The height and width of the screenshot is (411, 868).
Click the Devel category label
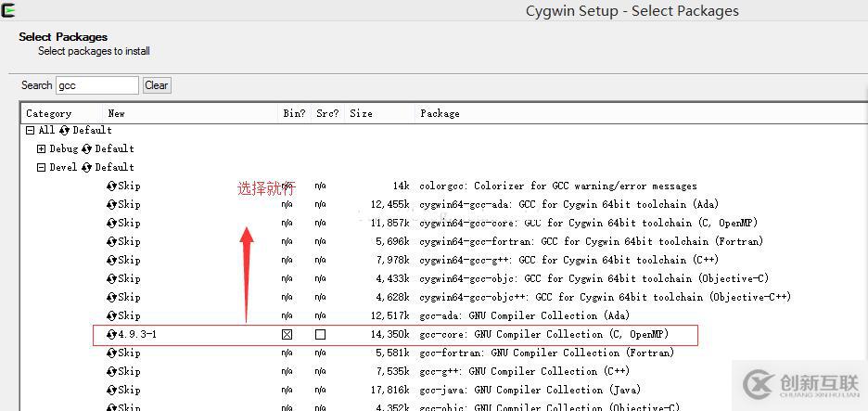[63, 167]
